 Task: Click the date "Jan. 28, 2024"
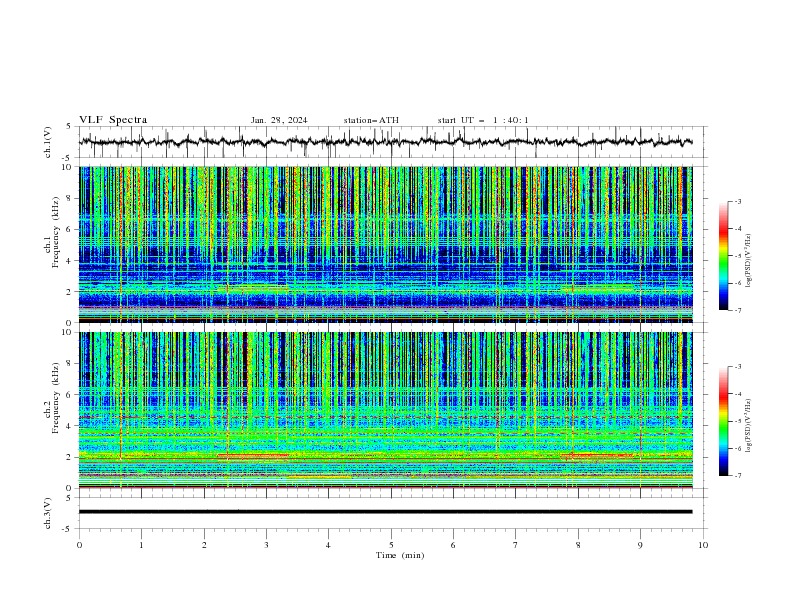click(x=279, y=120)
